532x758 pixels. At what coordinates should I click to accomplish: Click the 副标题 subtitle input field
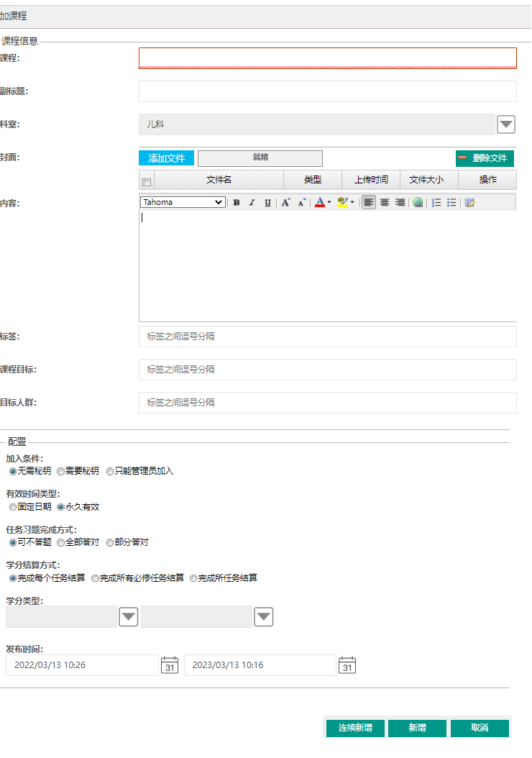327,91
